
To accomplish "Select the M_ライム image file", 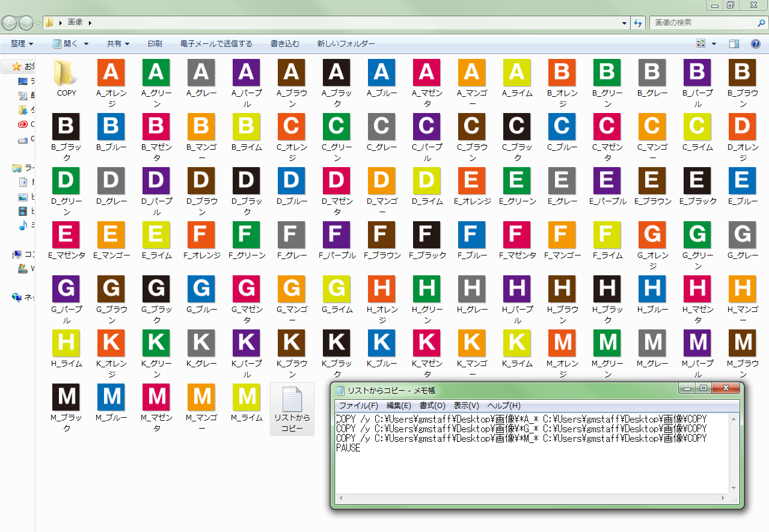I will coord(246,397).
